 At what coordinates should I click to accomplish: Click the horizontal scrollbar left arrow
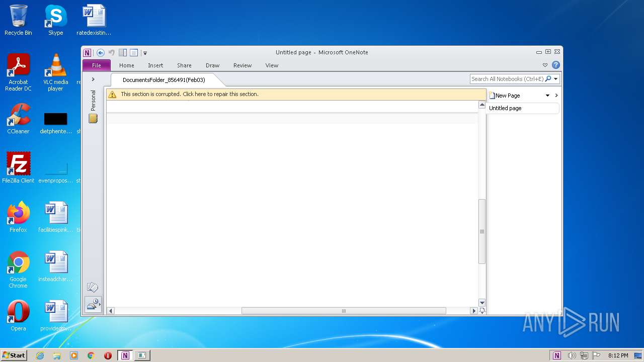click(111, 311)
